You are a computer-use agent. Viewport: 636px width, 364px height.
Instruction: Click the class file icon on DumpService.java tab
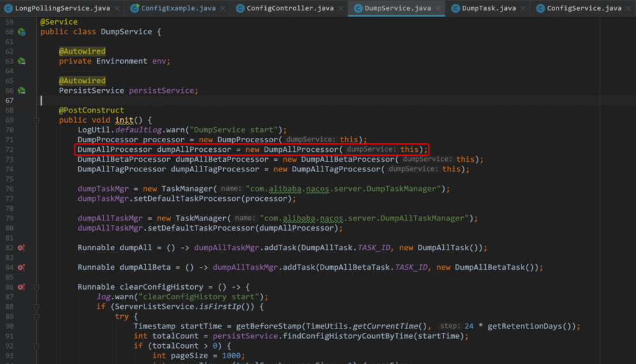(x=357, y=8)
